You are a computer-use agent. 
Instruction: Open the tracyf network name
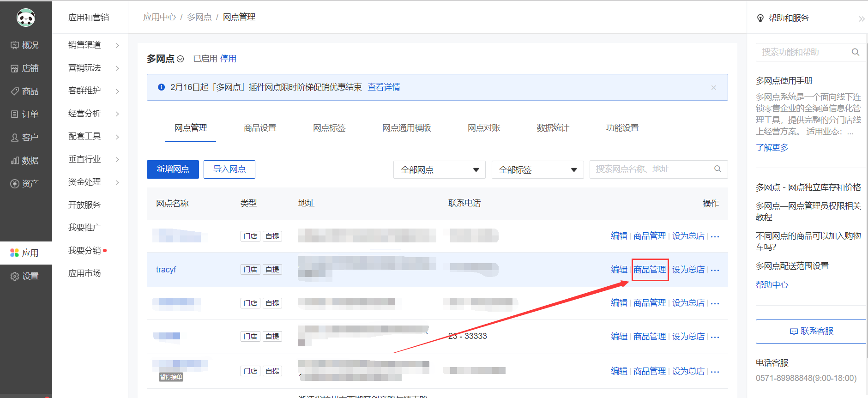[x=166, y=270]
